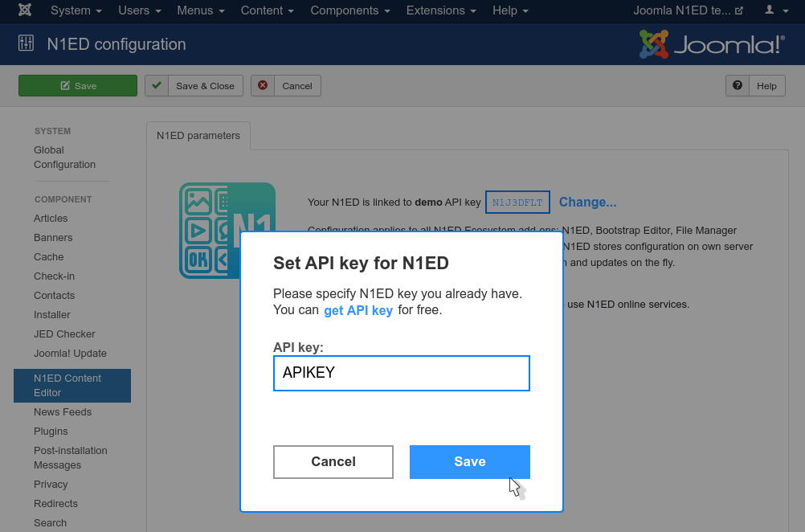Click the N1J3DFLT API key badge
This screenshot has height=532, width=805.
coord(517,203)
